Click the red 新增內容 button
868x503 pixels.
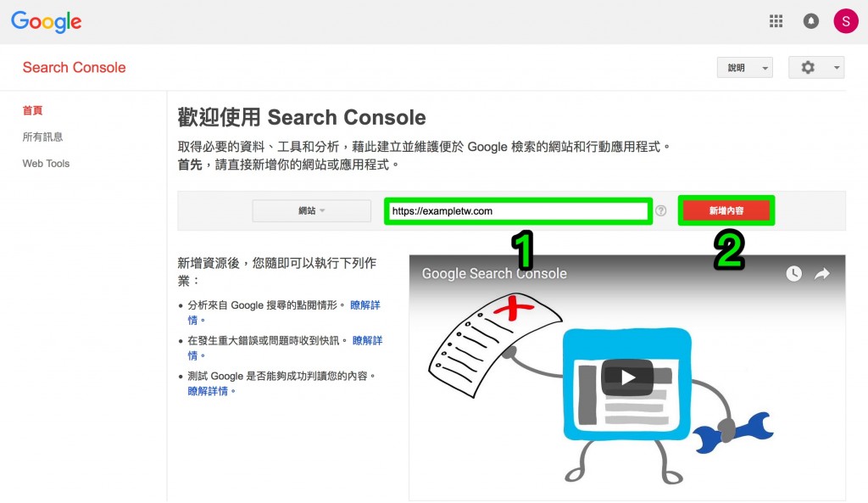(726, 210)
